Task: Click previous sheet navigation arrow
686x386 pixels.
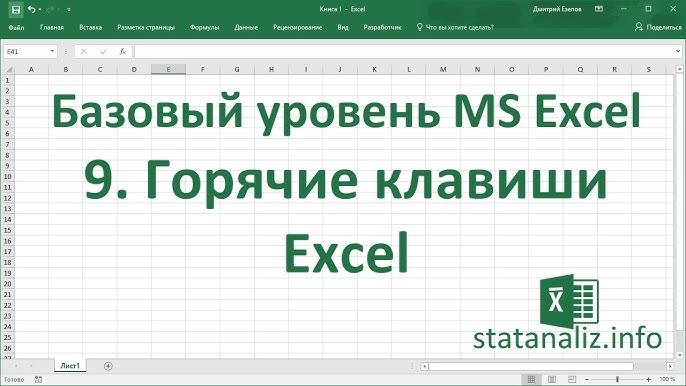Action: pyautogui.click(x=16, y=366)
